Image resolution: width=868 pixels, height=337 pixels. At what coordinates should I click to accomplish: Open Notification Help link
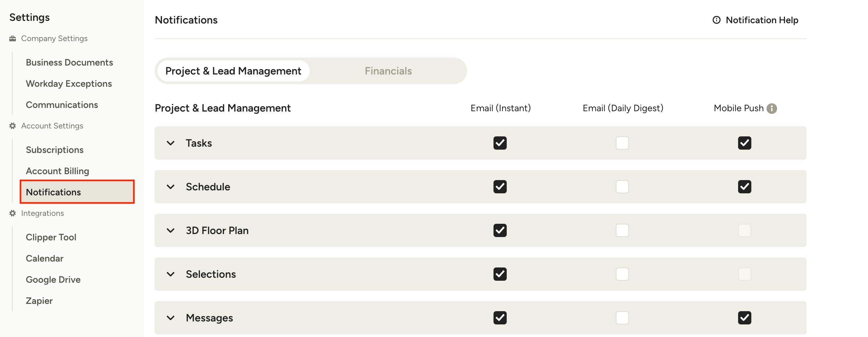[x=762, y=20]
